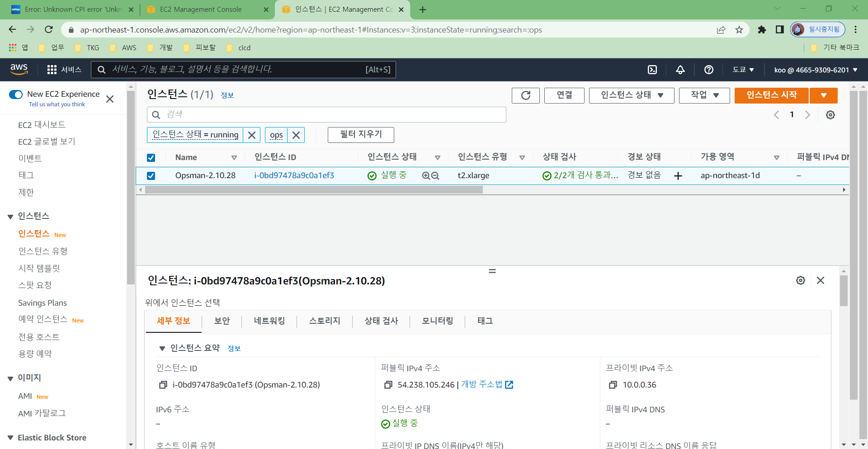Open details panel settings gear

tap(801, 280)
